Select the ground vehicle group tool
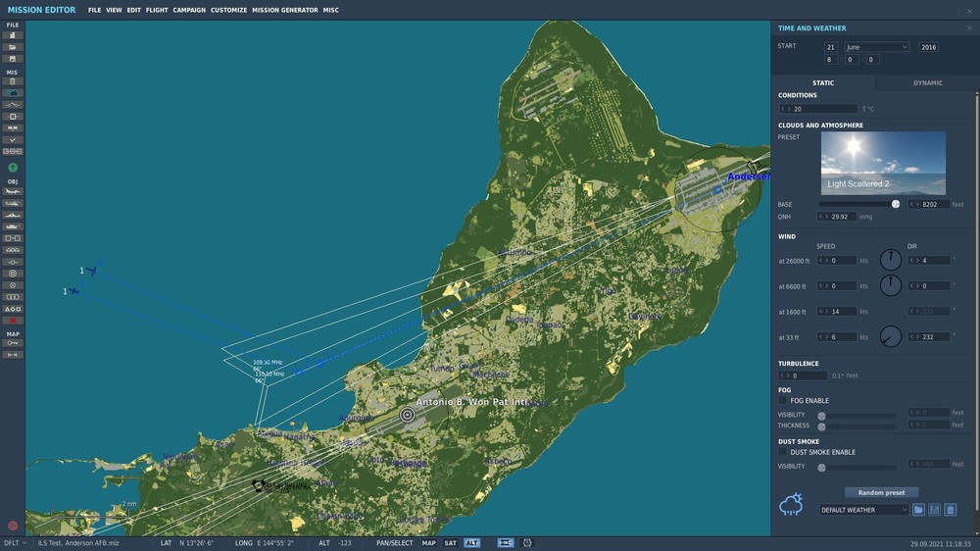Image resolution: width=980 pixels, height=551 pixels. (x=13, y=226)
